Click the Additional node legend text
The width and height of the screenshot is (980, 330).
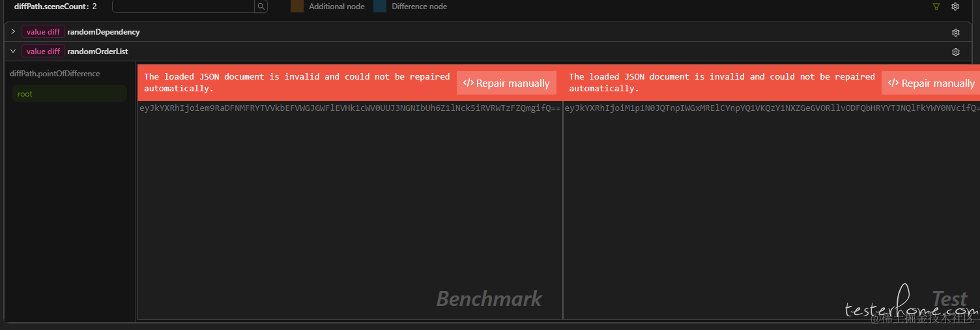[x=337, y=7]
